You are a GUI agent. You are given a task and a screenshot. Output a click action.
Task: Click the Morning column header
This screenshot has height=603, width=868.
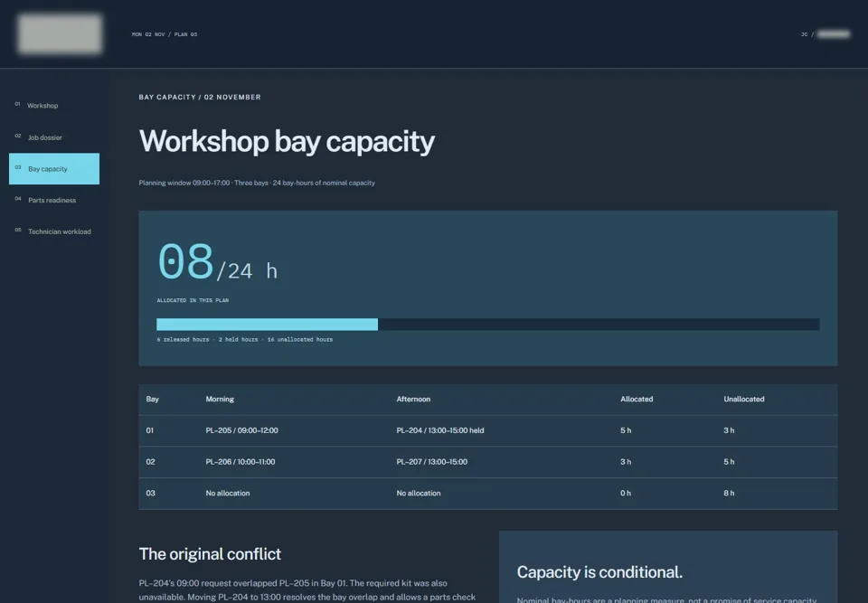click(x=220, y=400)
